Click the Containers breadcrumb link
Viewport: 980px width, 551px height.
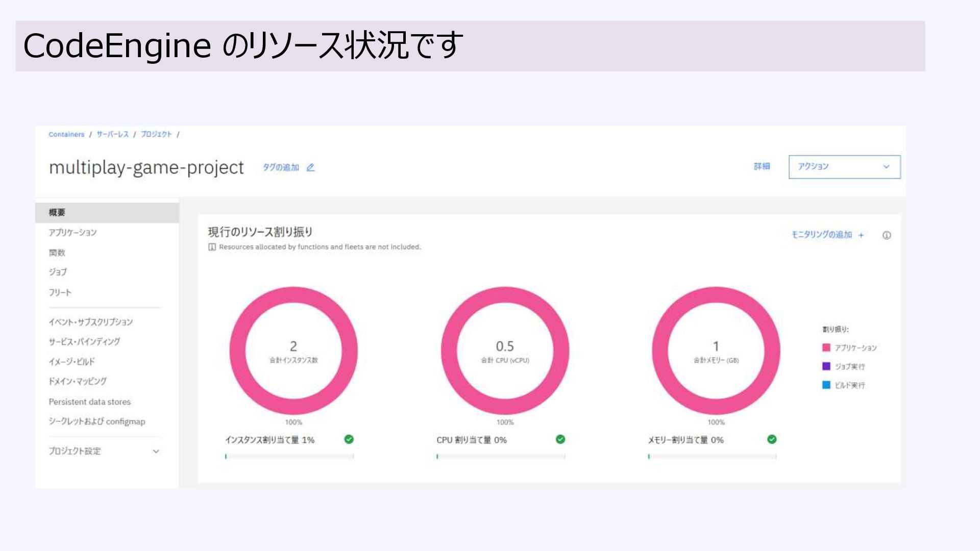pyautogui.click(x=66, y=134)
